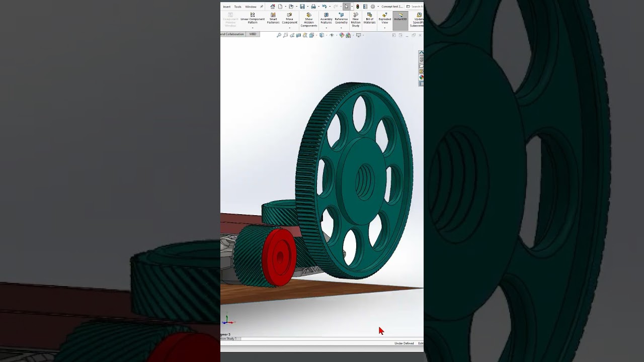Image resolution: width=644 pixels, height=362 pixels.
Task: Click Show Hidden Components tool
Action: click(309, 20)
